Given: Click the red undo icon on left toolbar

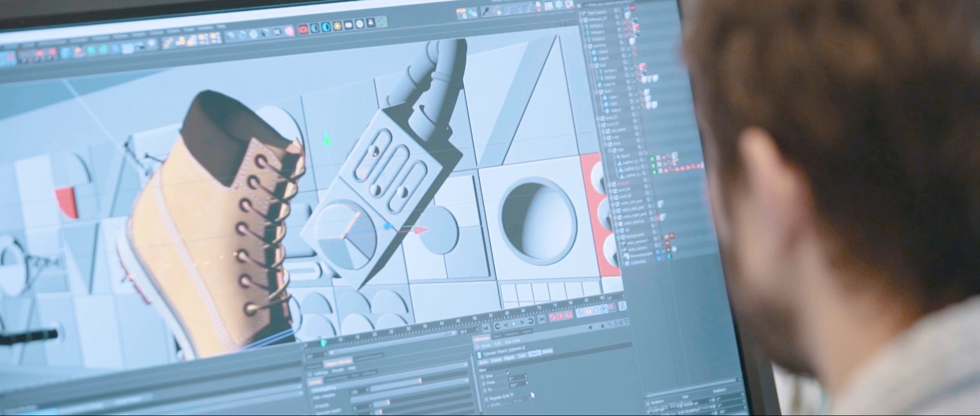Looking at the screenshot, I should coord(39,54).
